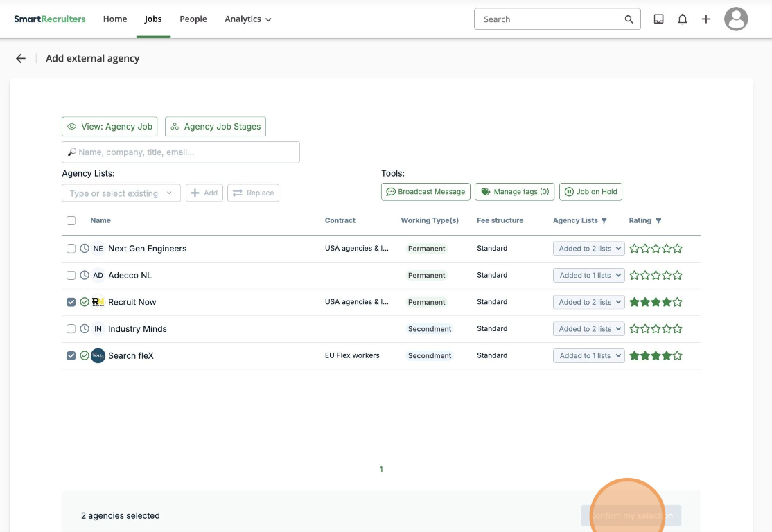This screenshot has height=532, width=772.
Task: Expand Added to 2 lists for Next Gen Engineers
Action: pyautogui.click(x=588, y=249)
